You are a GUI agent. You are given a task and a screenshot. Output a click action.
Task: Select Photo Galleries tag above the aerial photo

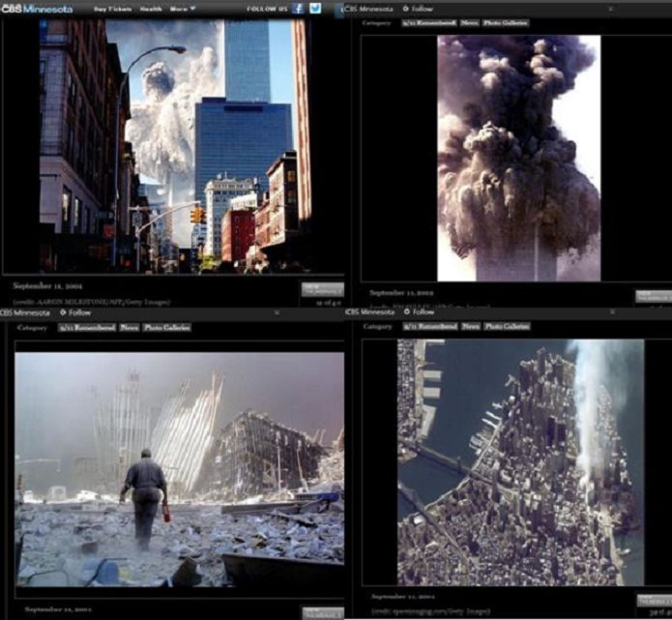tap(509, 327)
